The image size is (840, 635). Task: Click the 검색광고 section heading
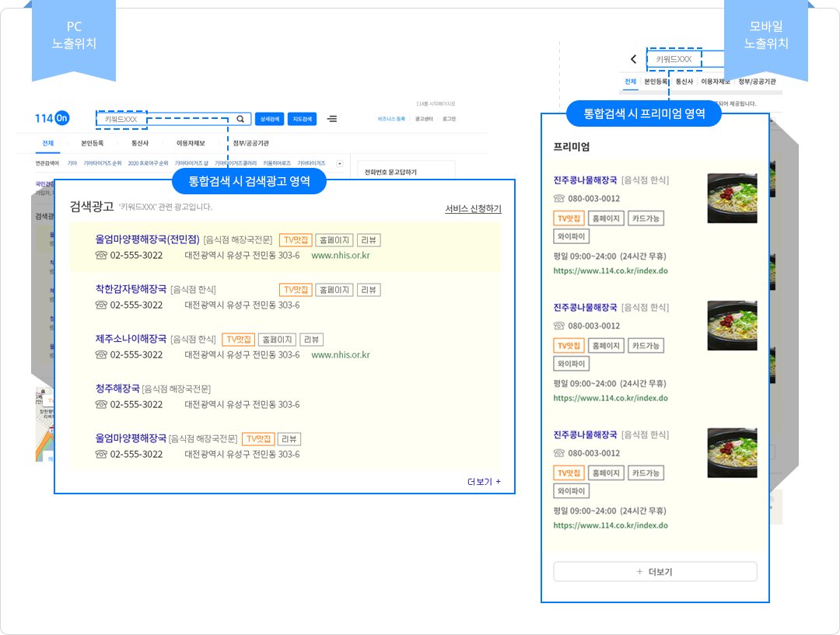point(92,207)
